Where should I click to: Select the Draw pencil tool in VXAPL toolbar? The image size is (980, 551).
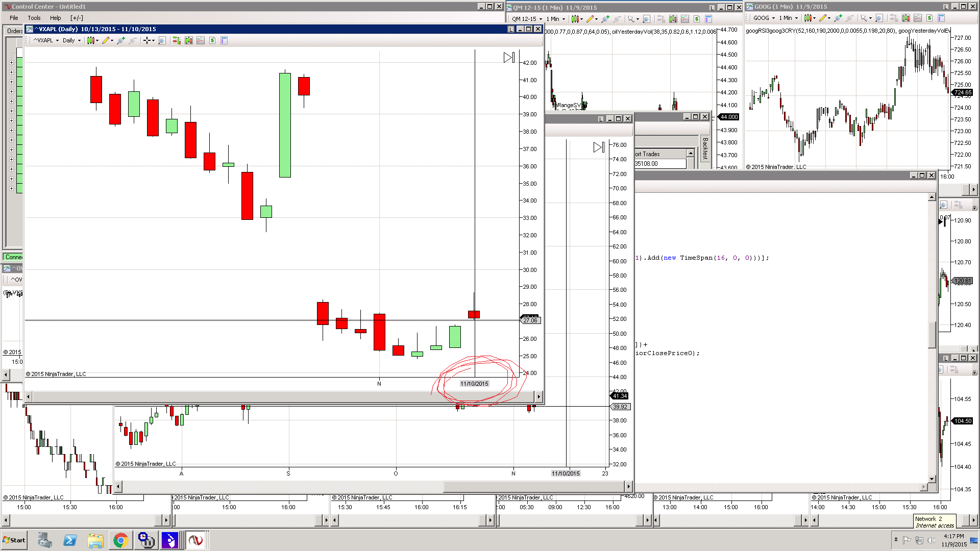tap(106, 40)
